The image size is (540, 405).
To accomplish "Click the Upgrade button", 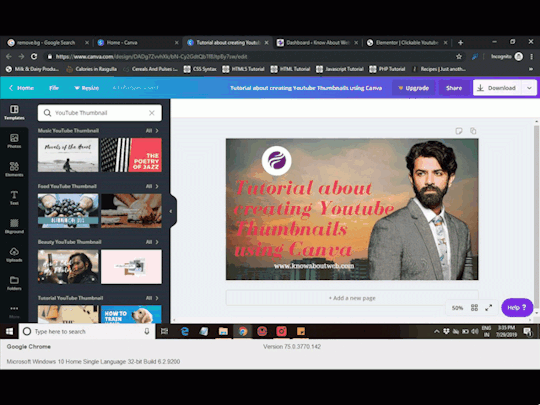I will pos(414,88).
